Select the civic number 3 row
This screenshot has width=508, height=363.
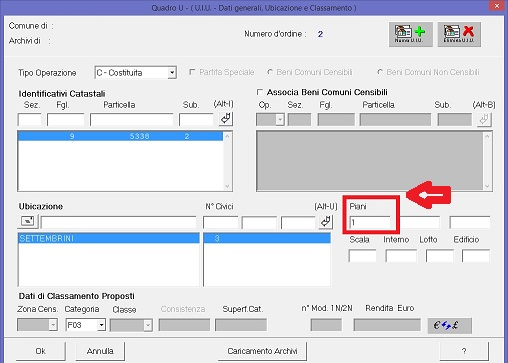(x=267, y=238)
